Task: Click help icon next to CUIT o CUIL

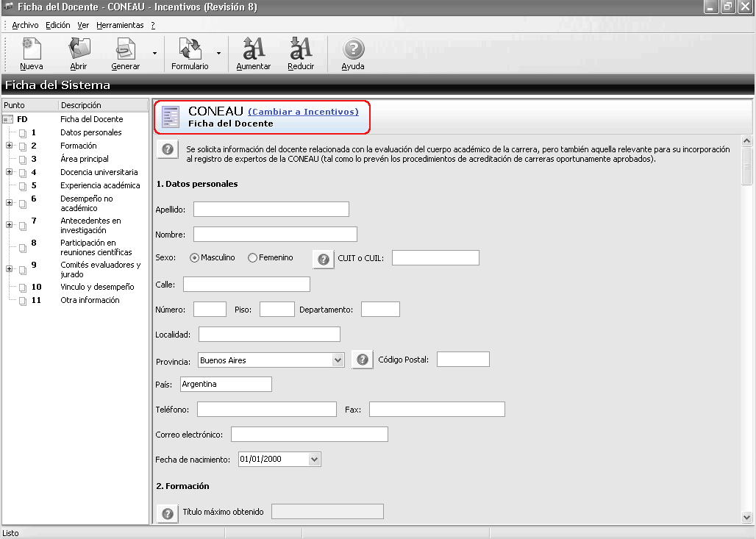Action: pos(324,259)
